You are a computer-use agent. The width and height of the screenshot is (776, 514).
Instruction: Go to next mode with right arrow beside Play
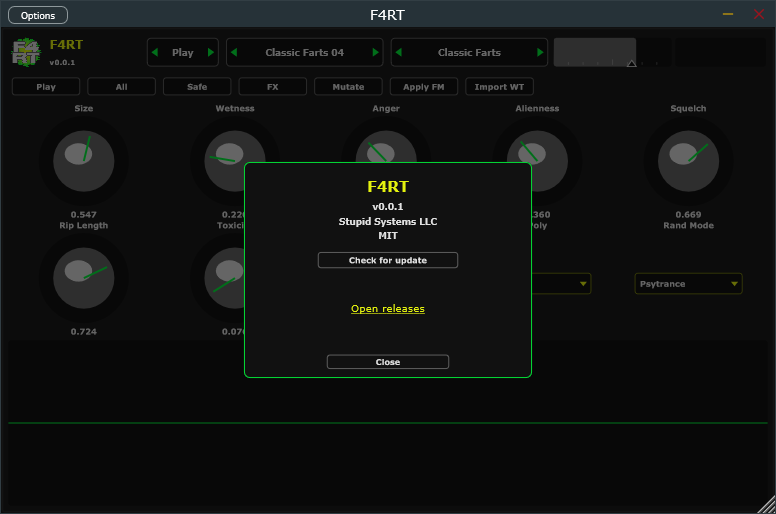pyautogui.click(x=211, y=52)
